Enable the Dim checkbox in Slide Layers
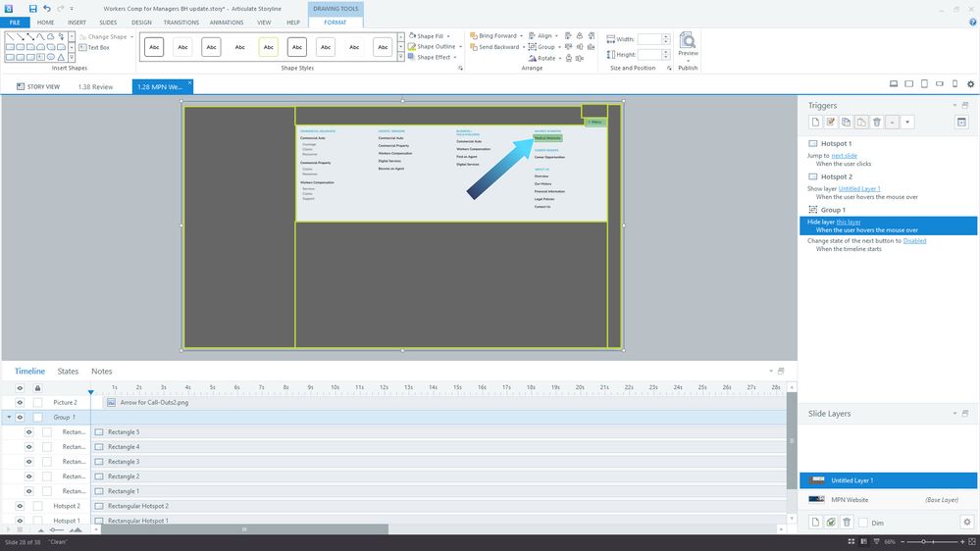 pos(863,523)
